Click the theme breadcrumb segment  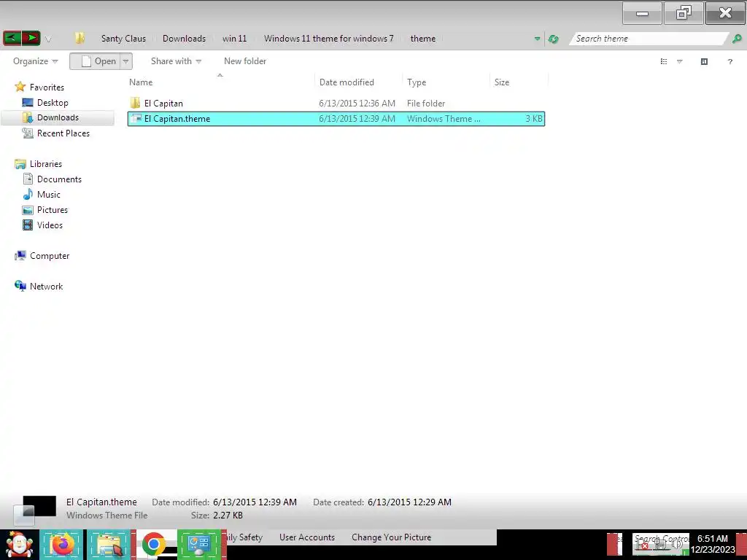(422, 39)
